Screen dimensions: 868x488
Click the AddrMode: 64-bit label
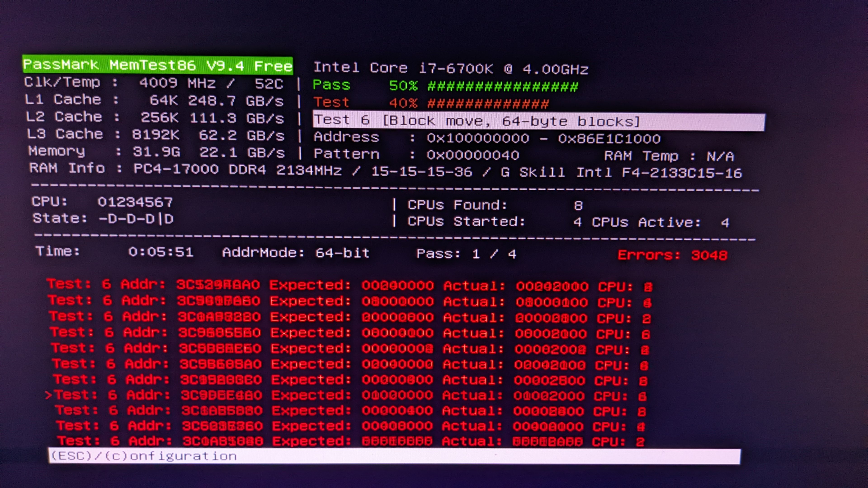[x=295, y=253]
